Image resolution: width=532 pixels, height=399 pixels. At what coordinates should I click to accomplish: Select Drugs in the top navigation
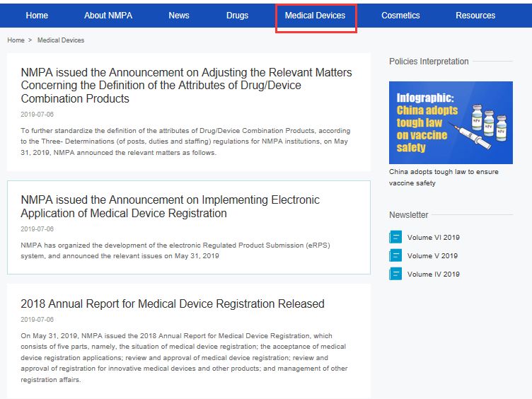click(237, 16)
